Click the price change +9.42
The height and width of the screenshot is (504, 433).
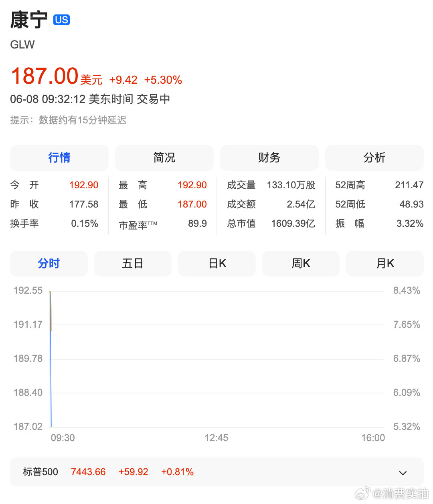coord(123,80)
